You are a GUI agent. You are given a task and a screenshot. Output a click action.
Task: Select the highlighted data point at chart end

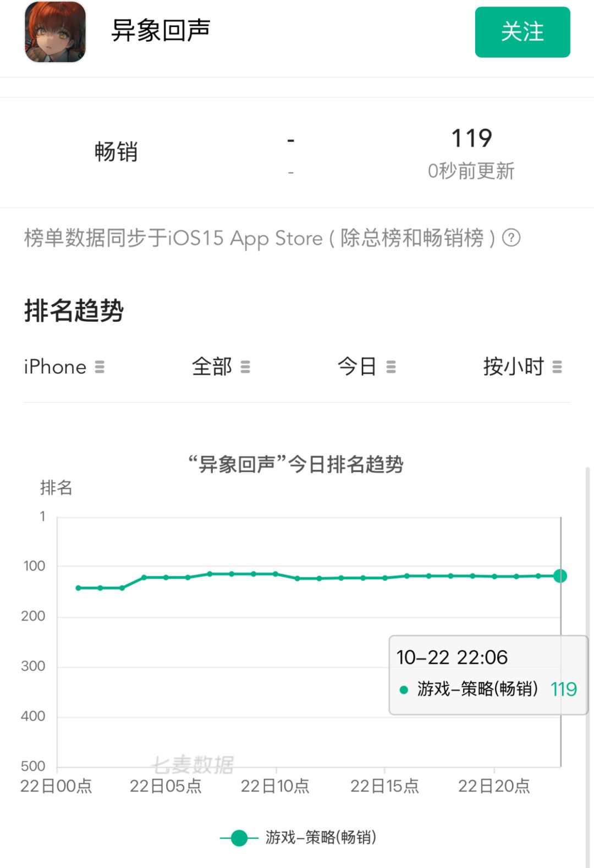point(560,576)
